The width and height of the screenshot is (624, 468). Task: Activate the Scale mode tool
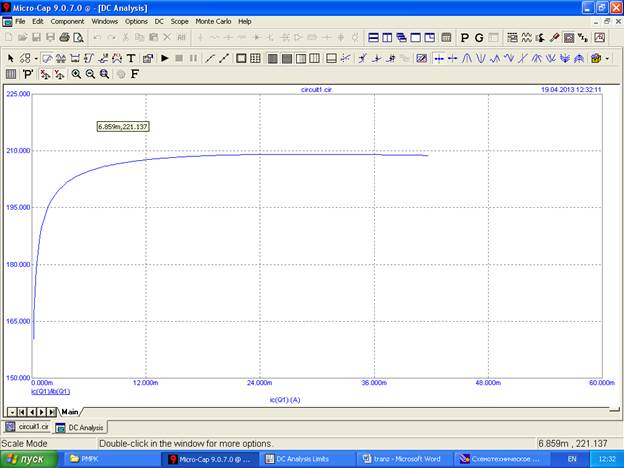tap(47, 58)
